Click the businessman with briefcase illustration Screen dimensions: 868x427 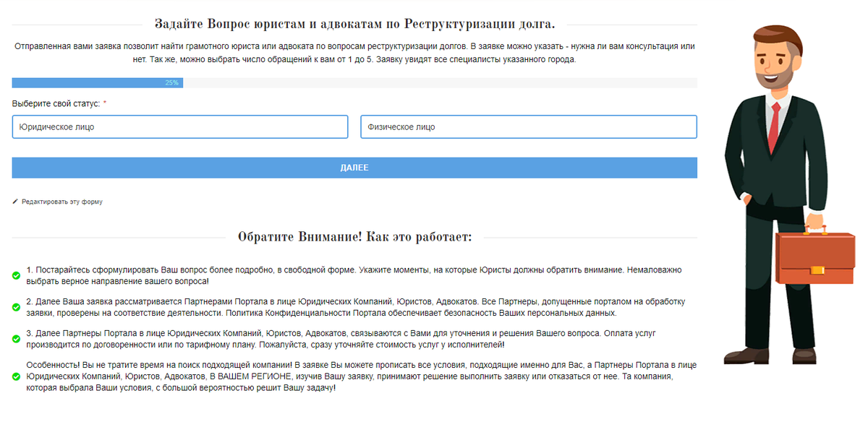pyautogui.click(x=789, y=194)
